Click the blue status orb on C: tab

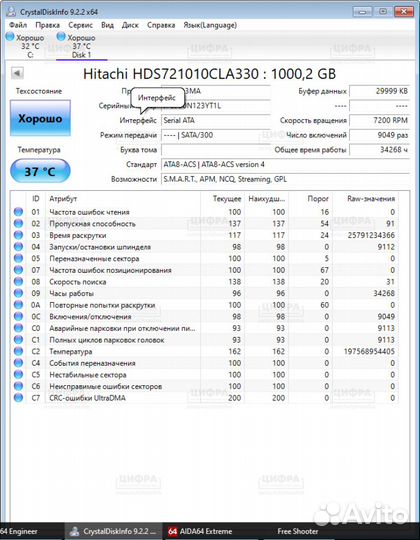[x=10, y=37]
